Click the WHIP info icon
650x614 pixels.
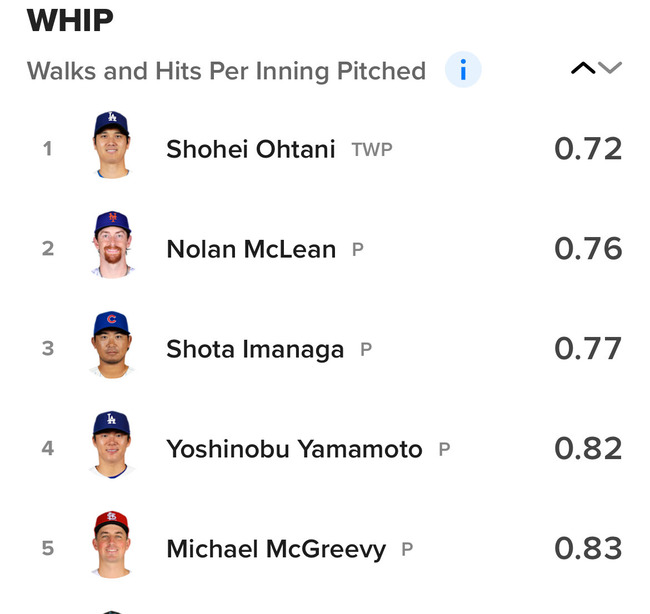point(463,70)
